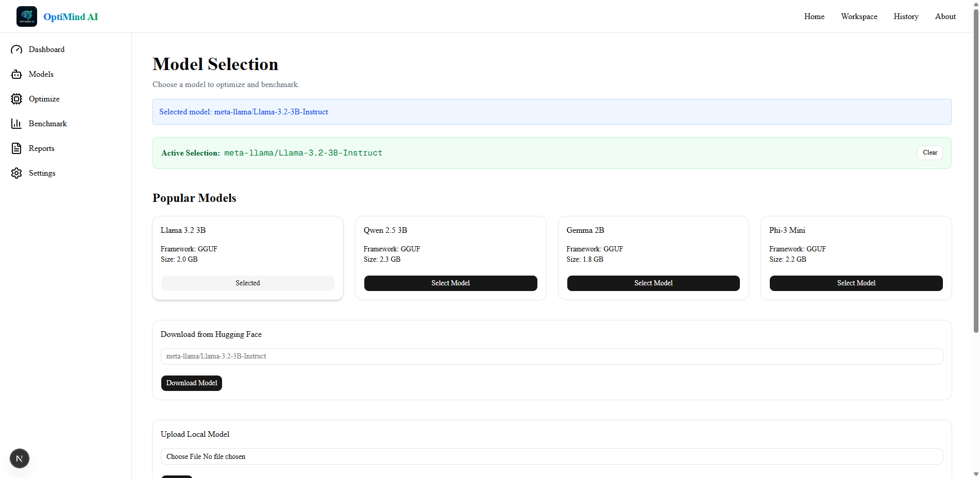Open Workspace in top navigation
Image resolution: width=980 pixels, height=478 pixels.
point(859,16)
